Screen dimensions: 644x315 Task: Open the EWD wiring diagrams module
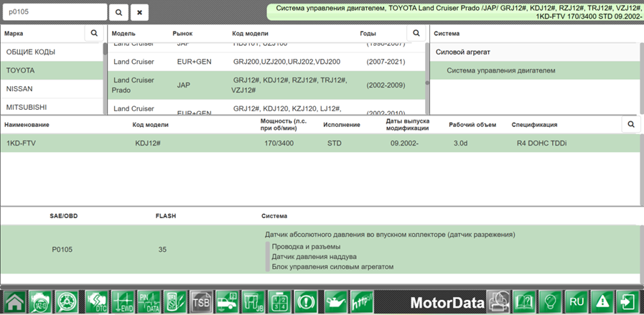(123, 302)
